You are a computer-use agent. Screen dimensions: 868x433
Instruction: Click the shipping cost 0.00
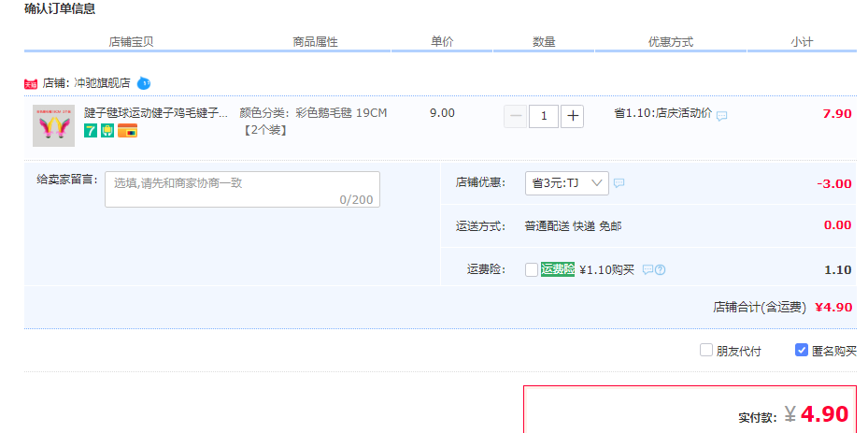837,224
